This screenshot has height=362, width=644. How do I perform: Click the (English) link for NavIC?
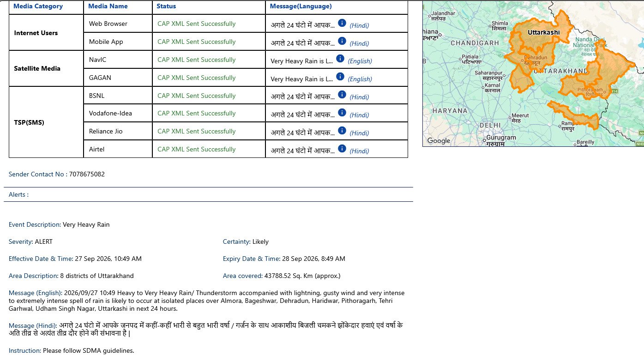coord(360,61)
